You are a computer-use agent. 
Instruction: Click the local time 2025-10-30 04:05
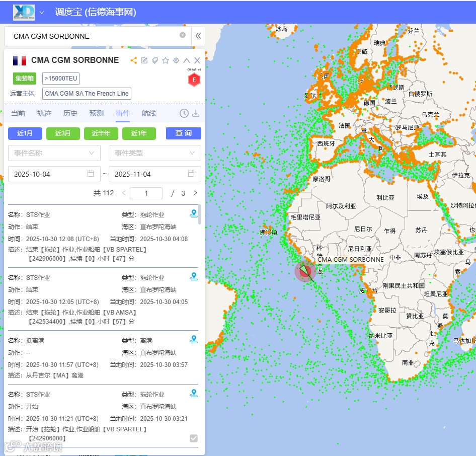point(164,302)
